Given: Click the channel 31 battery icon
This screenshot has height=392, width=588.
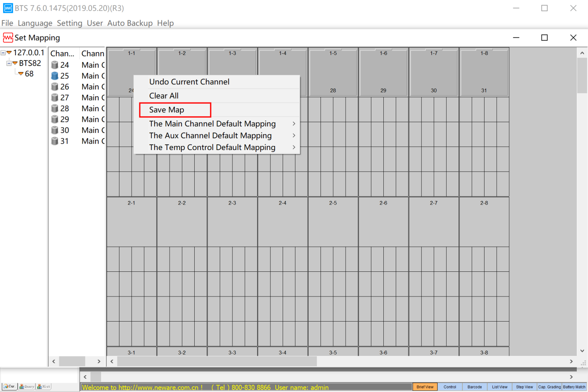Looking at the screenshot, I should coord(55,141).
